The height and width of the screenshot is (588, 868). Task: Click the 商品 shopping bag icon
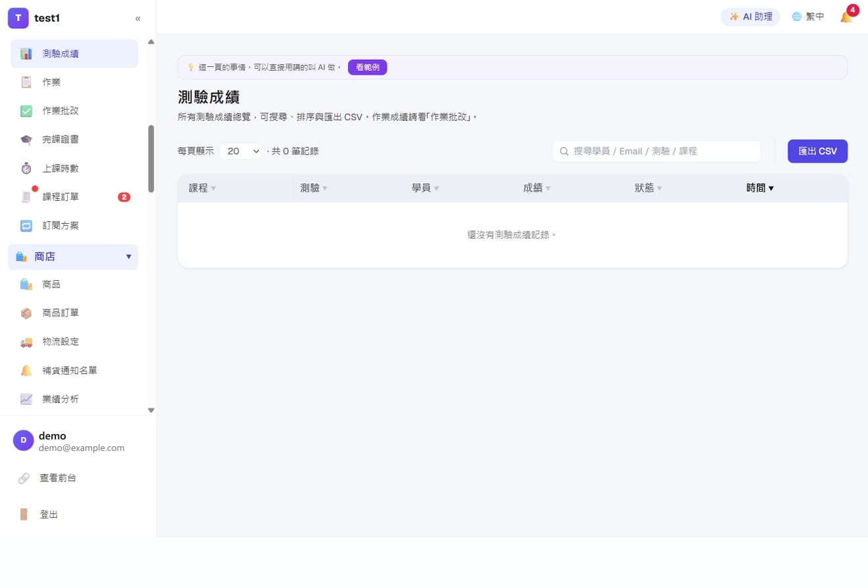tap(26, 284)
